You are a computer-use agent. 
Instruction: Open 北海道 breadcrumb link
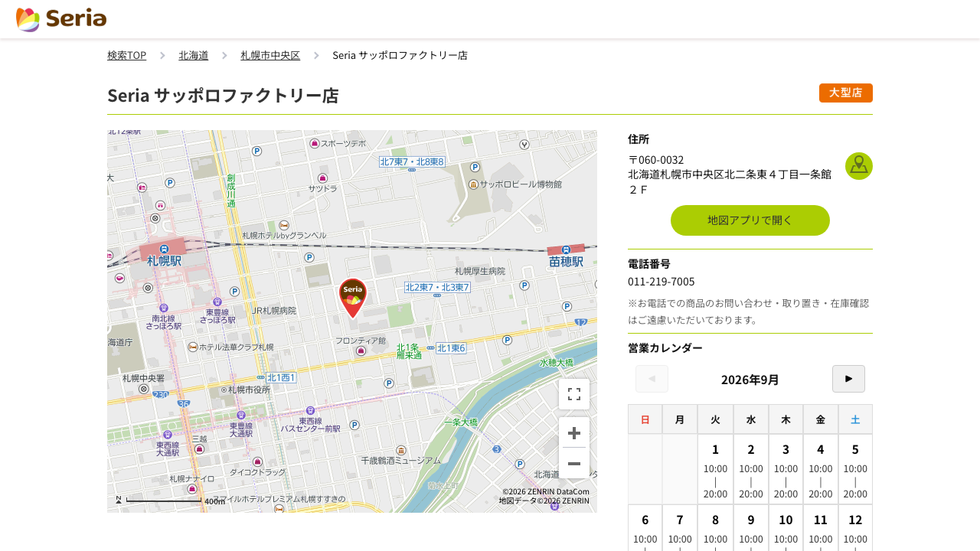point(194,55)
